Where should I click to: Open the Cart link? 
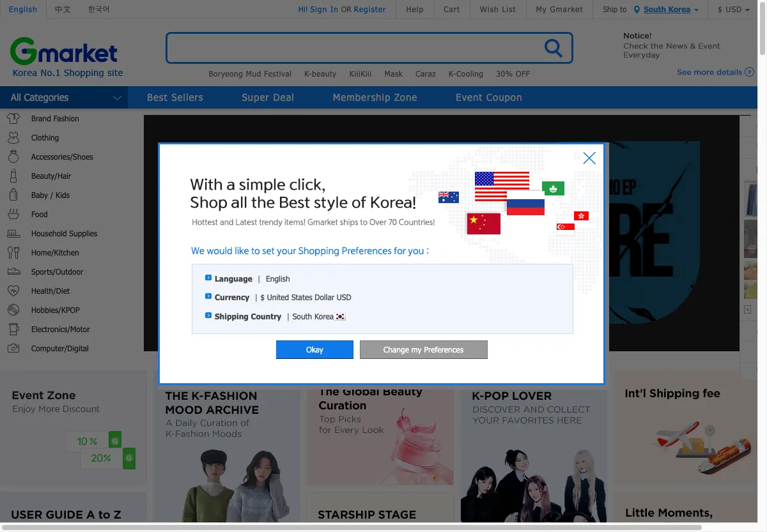pos(451,10)
